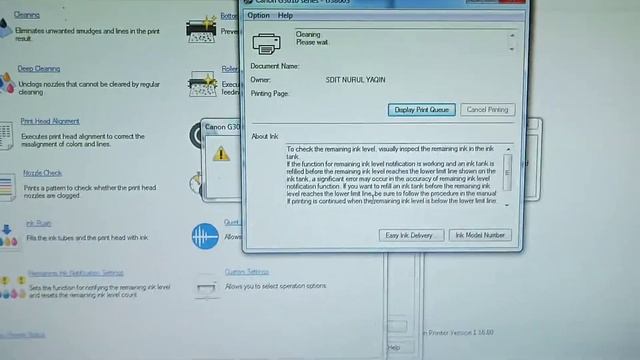640x360 pixels.
Task: Open the Roller Cleaning link
Action: tap(230, 69)
